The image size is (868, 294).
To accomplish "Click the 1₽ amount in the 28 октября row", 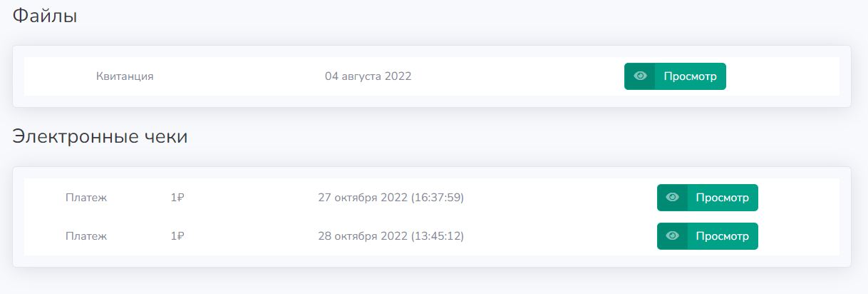I will pos(177,236).
